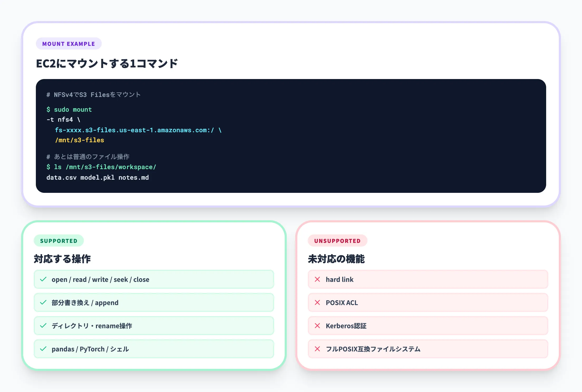Click the red X beside Kerberos認証
Screen dimensions: 582x392
pos(317,326)
